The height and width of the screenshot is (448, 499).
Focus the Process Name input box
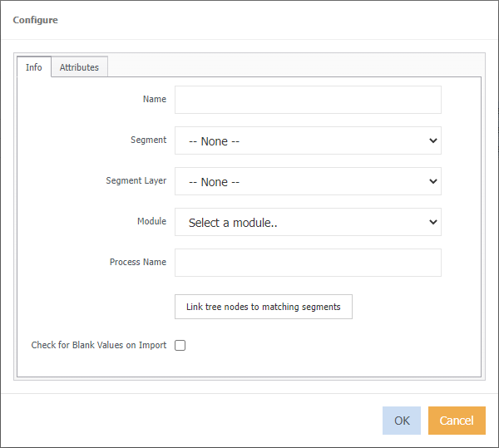(x=308, y=263)
